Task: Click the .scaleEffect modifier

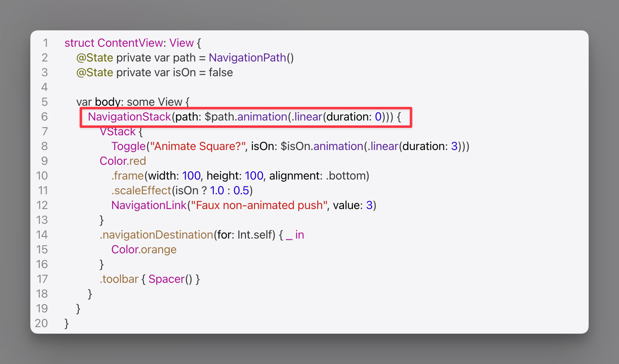Action: [141, 191]
